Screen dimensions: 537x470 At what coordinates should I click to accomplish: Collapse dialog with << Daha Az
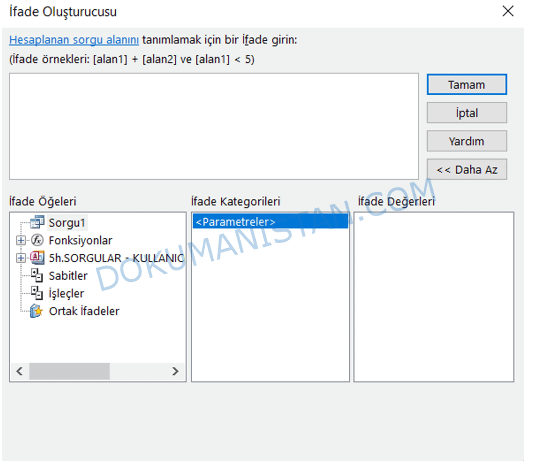466,169
